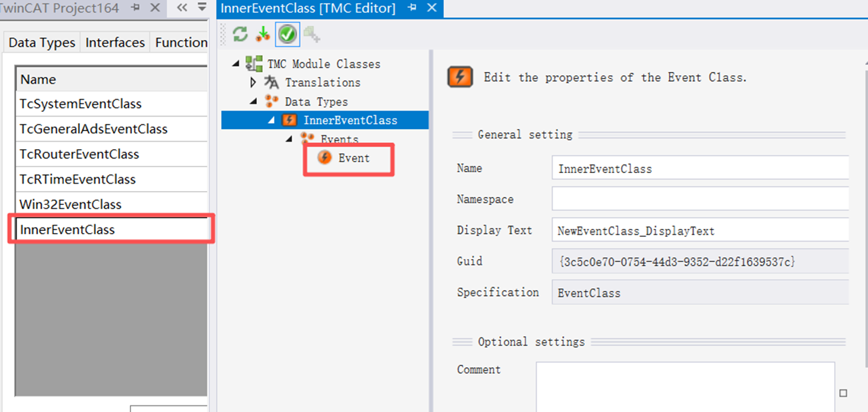Click the data types import icon with green arrow
The height and width of the screenshot is (412, 868).
tap(263, 35)
